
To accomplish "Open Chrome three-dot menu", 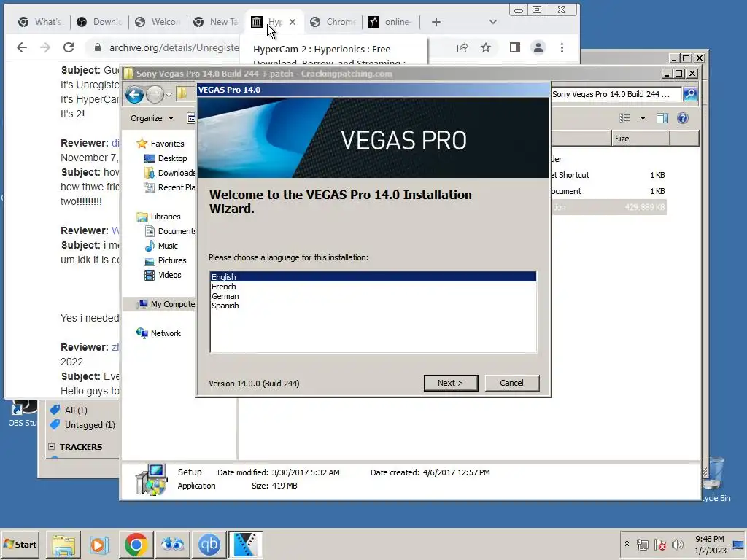I will coord(562,47).
